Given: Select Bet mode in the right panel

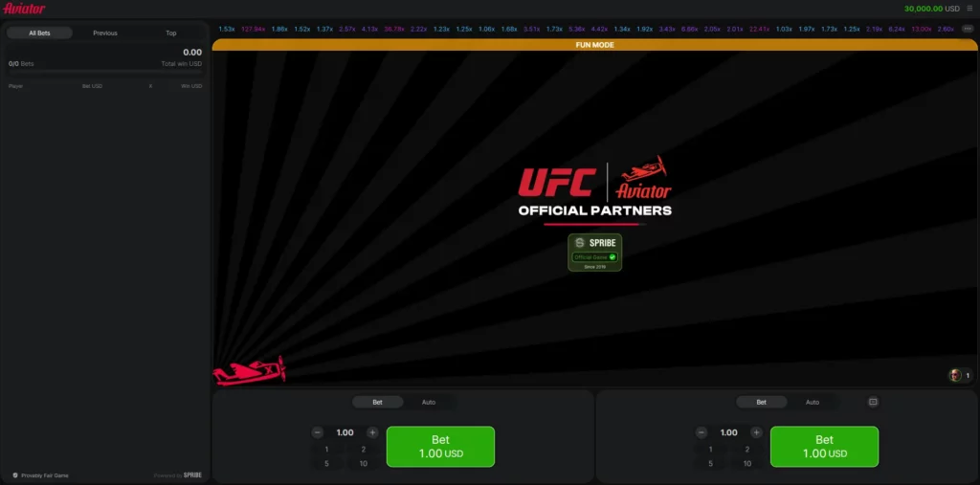Looking at the screenshot, I should pos(761,402).
